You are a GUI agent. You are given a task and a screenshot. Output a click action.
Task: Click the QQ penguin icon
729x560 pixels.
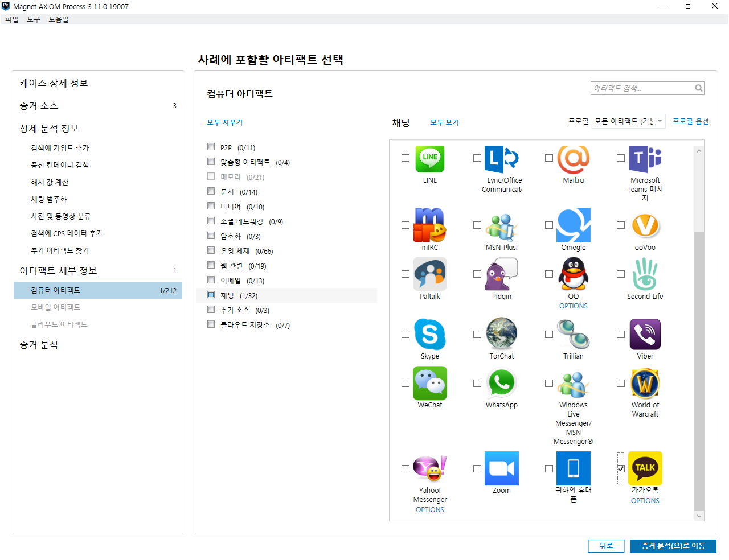pos(574,274)
